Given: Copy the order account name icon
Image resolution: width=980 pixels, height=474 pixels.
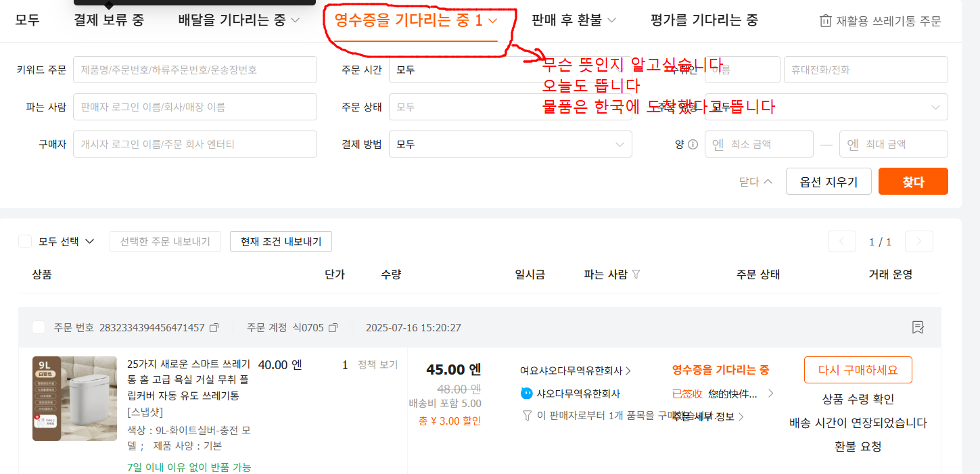Looking at the screenshot, I should pyautogui.click(x=333, y=328).
